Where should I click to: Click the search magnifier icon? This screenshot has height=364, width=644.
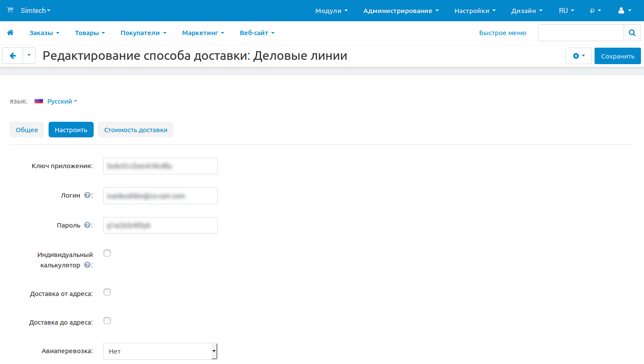pyautogui.click(x=632, y=32)
